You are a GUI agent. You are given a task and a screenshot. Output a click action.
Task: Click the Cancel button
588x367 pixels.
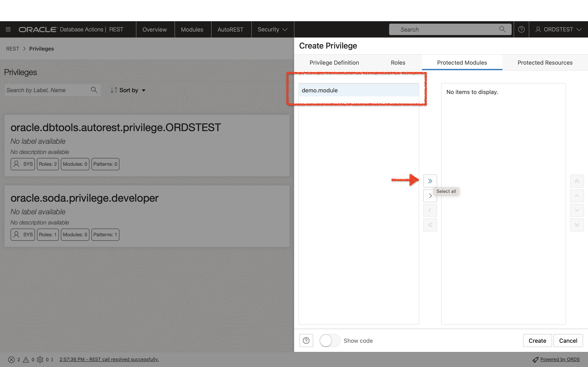pyautogui.click(x=568, y=340)
